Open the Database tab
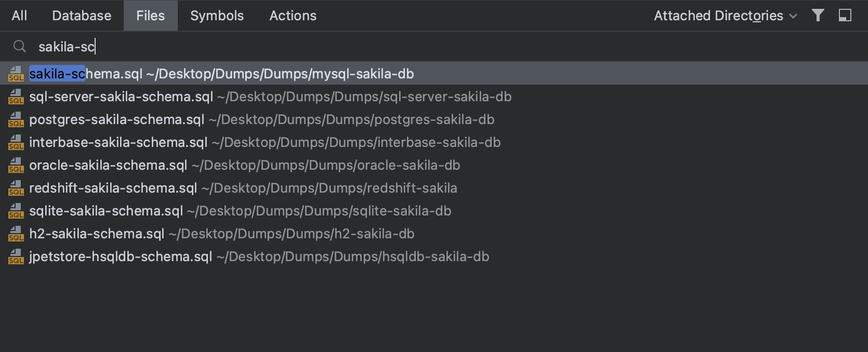The width and height of the screenshot is (868, 352). click(82, 16)
